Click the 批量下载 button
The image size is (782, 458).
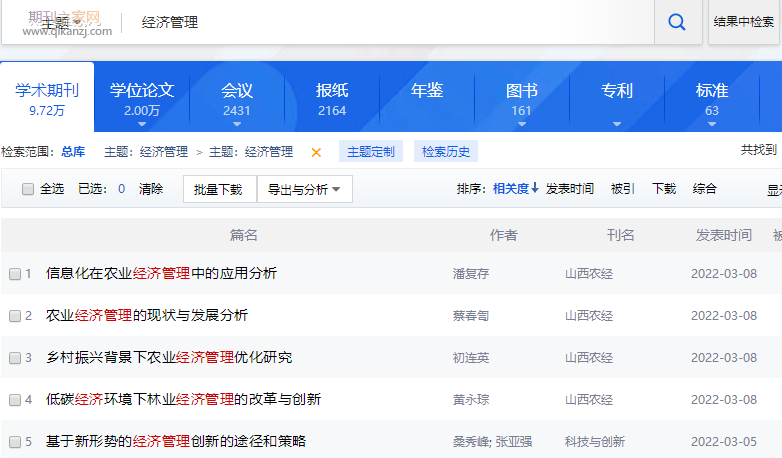(x=220, y=189)
